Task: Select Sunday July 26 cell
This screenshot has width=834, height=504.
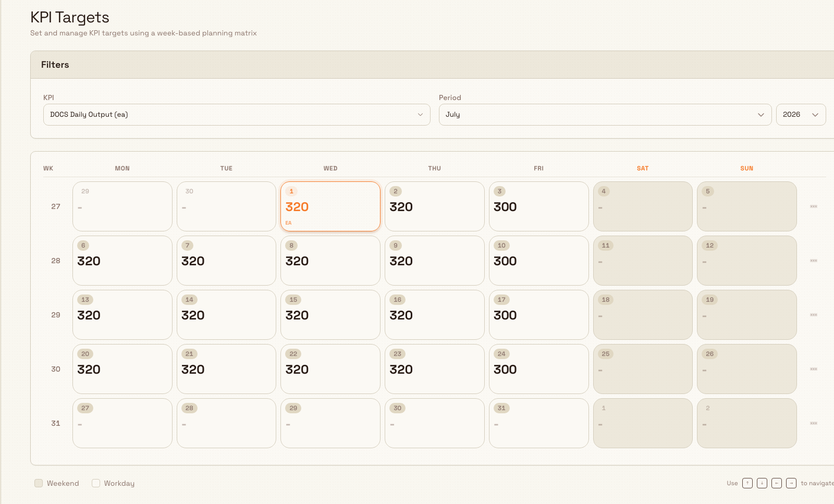Action: tap(747, 369)
